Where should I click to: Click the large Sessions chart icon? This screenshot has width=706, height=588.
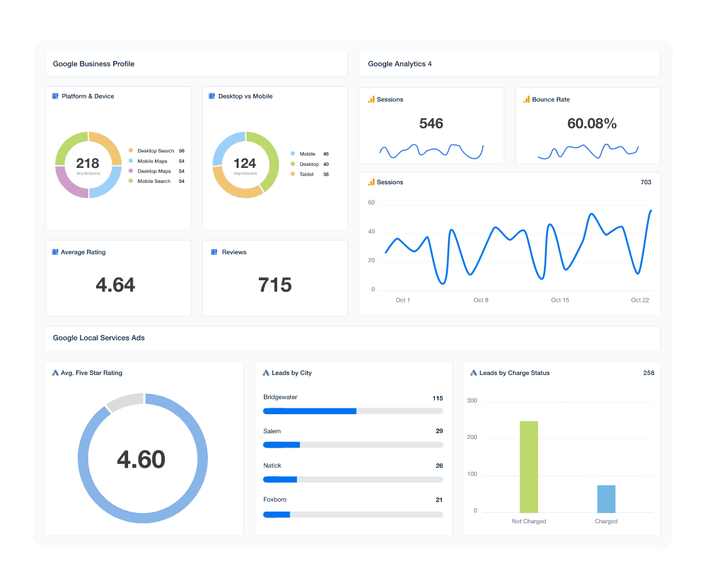coord(371,182)
